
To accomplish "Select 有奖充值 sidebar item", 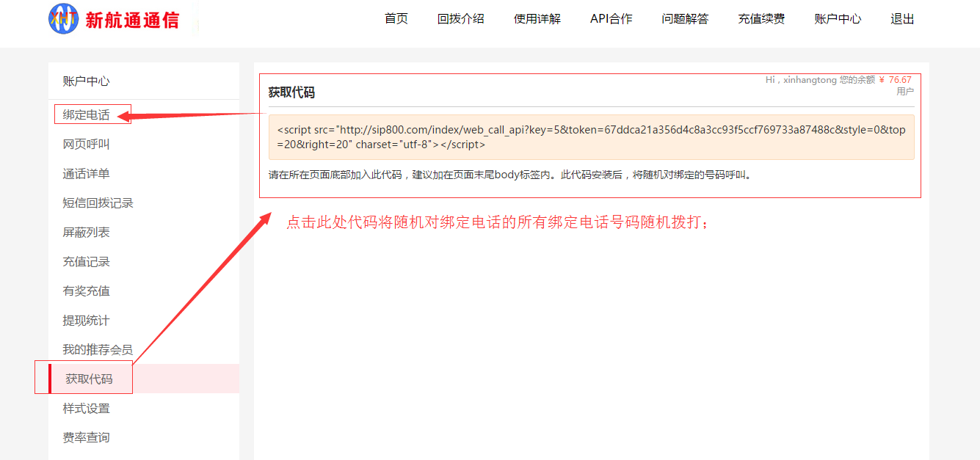I will pyautogui.click(x=86, y=291).
